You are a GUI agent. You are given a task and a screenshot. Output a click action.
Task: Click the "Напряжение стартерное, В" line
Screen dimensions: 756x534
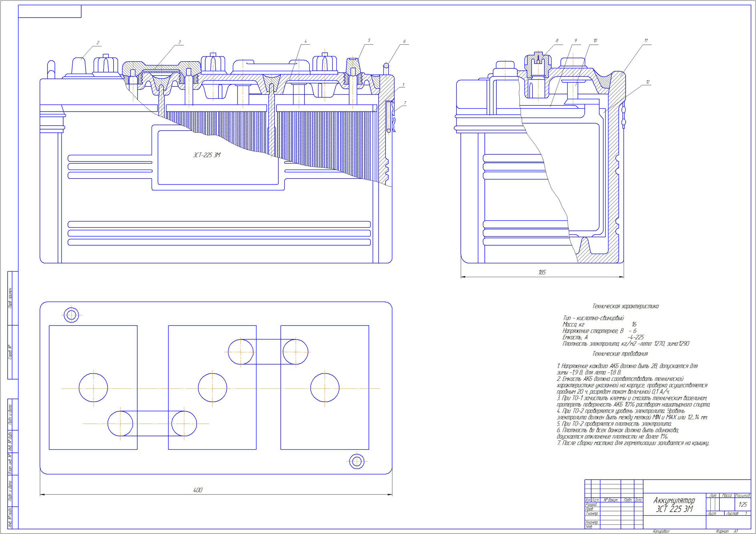coord(599,331)
